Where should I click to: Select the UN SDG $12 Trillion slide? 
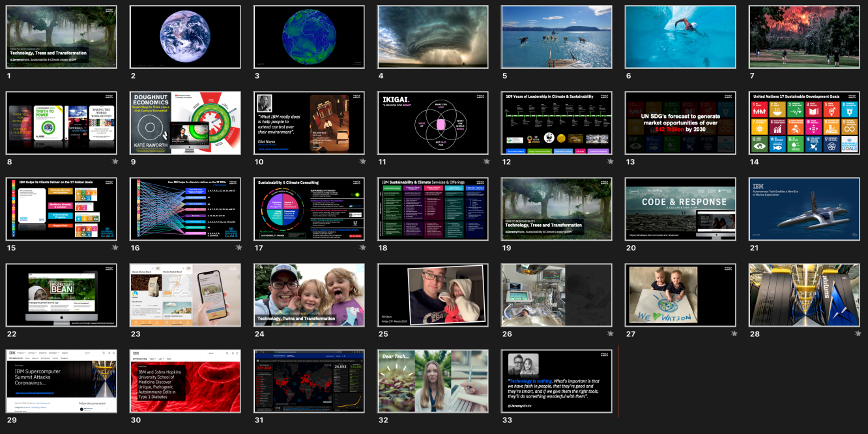pyautogui.click(x=681, y=123)
